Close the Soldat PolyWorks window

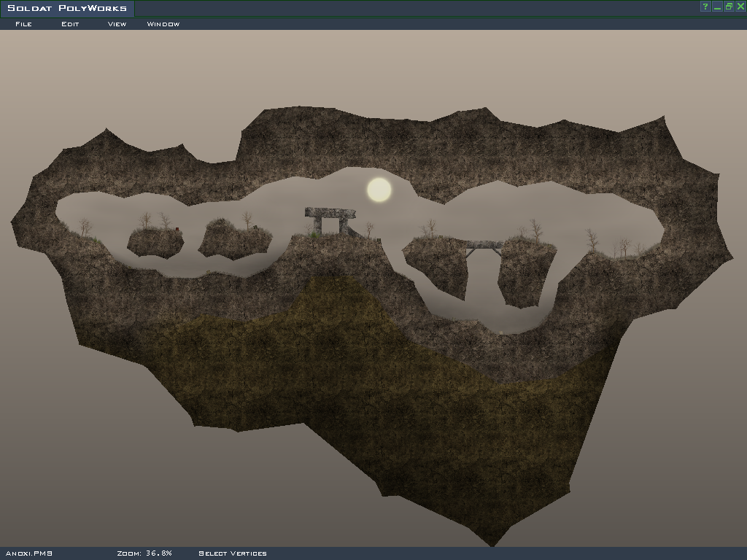[x=740, y=7]
